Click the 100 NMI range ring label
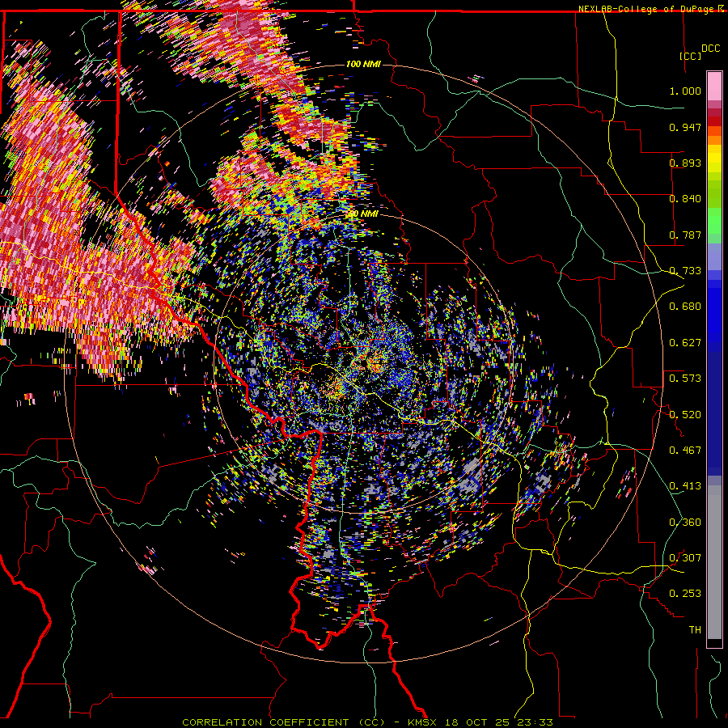The width and height of the screenshot is (728, 728). (x=363, y=64)
